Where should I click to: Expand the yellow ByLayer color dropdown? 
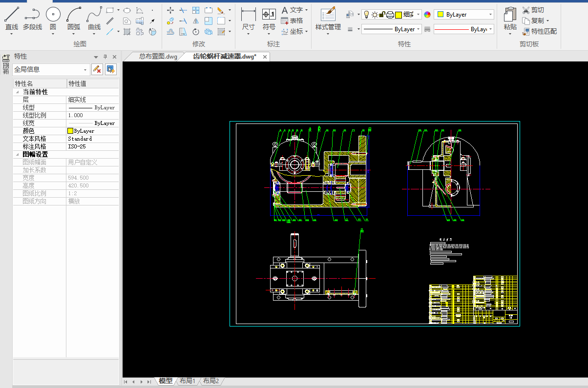pyautogui.click(x=490, y=15)
